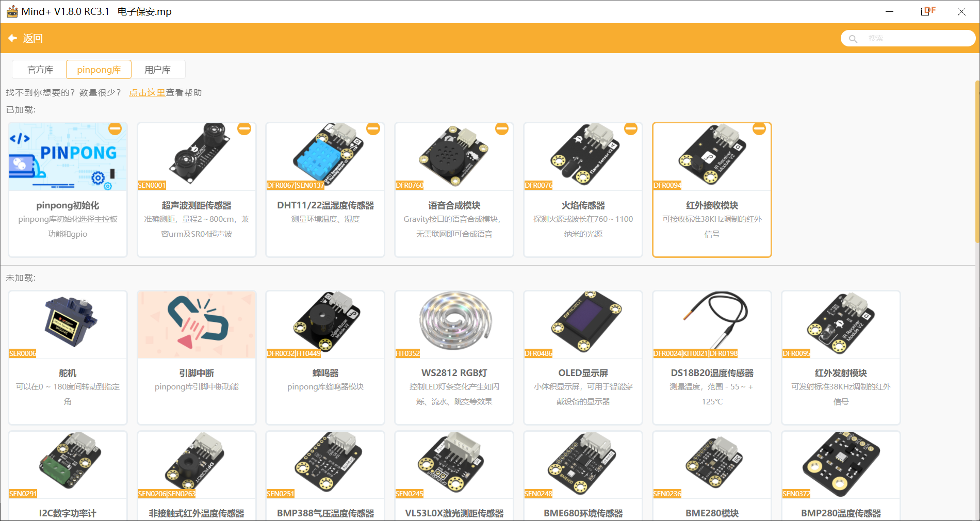This screenshot has height=521, width=980.
Task: Click the PINPONG logo image
Action: [68, 157]
